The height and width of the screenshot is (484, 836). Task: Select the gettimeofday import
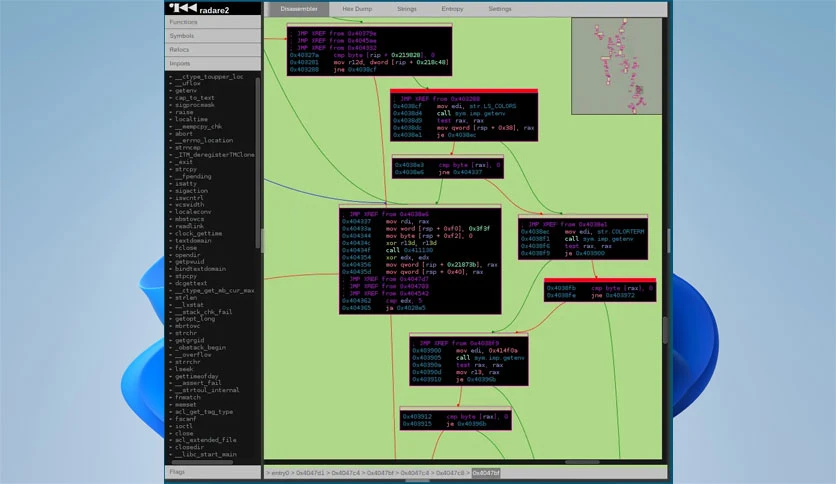[196, 376]
